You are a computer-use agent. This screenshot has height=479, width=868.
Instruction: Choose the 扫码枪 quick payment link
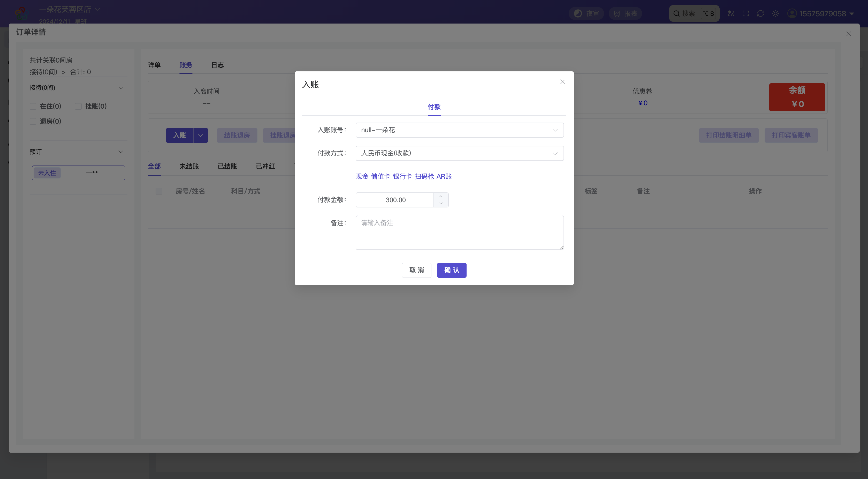tap(424, 177)
